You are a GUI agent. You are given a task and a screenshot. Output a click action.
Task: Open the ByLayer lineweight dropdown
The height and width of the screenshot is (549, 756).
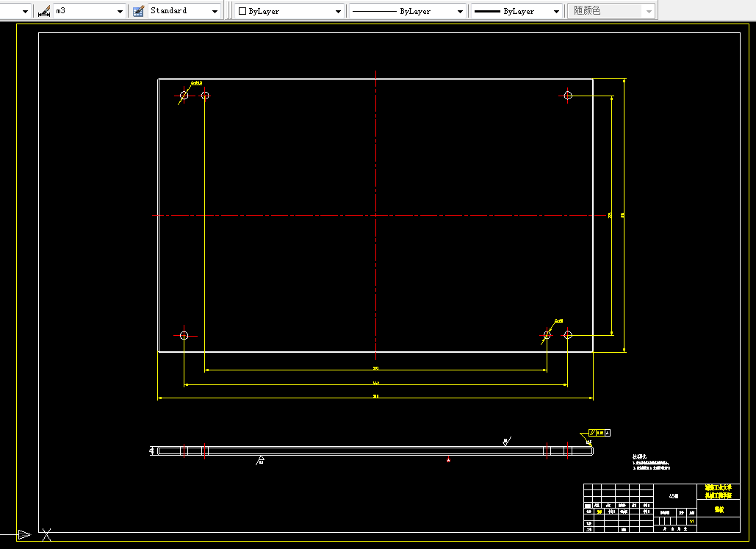point(556,11)
